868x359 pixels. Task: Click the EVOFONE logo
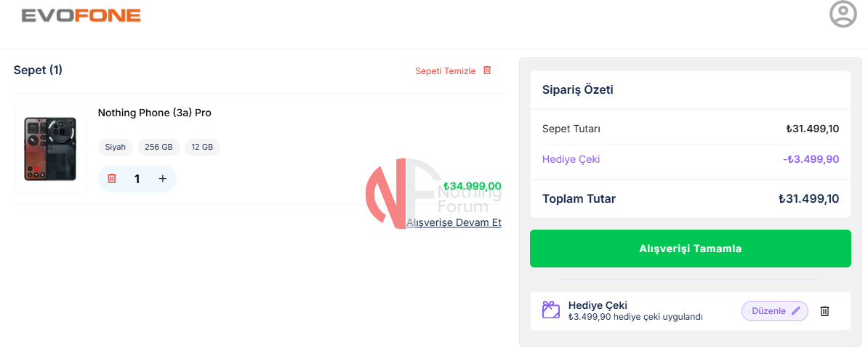point(81,15)
